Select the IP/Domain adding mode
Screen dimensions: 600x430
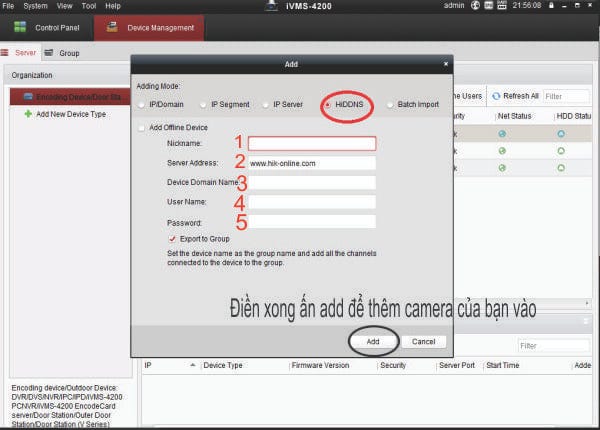click(x=141, y=105)
